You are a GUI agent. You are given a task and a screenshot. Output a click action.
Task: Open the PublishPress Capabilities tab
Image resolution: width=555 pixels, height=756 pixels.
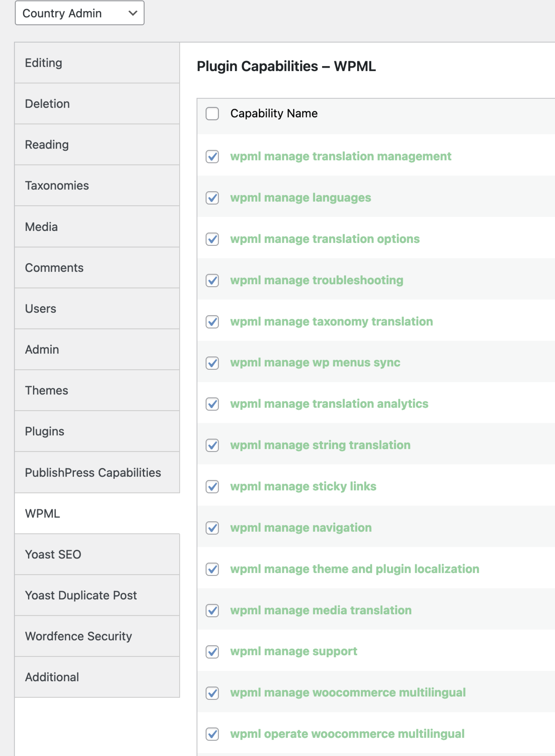tap(97, 472)
